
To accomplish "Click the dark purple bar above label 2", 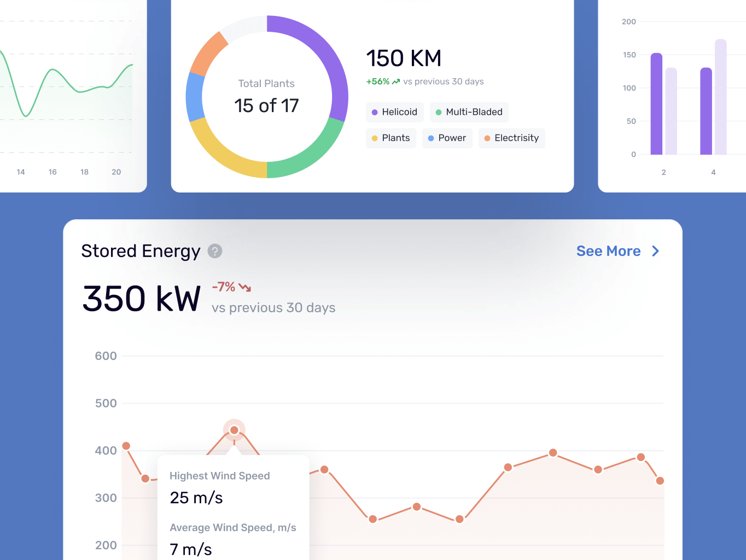I will click(656, 104).
